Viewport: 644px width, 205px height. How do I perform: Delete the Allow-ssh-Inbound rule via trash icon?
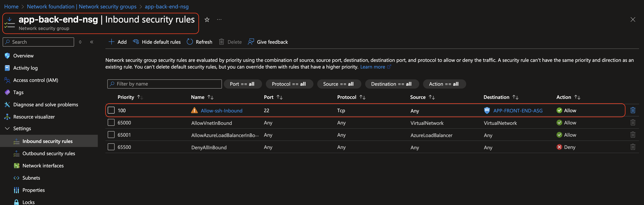[x=633, y=110]
